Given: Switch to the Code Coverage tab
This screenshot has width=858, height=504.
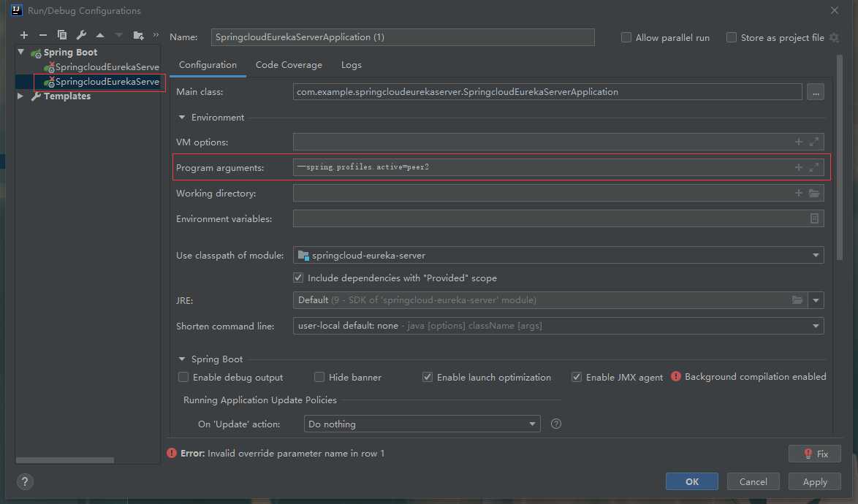Looking at the screenshot, I should pos(289,65).
